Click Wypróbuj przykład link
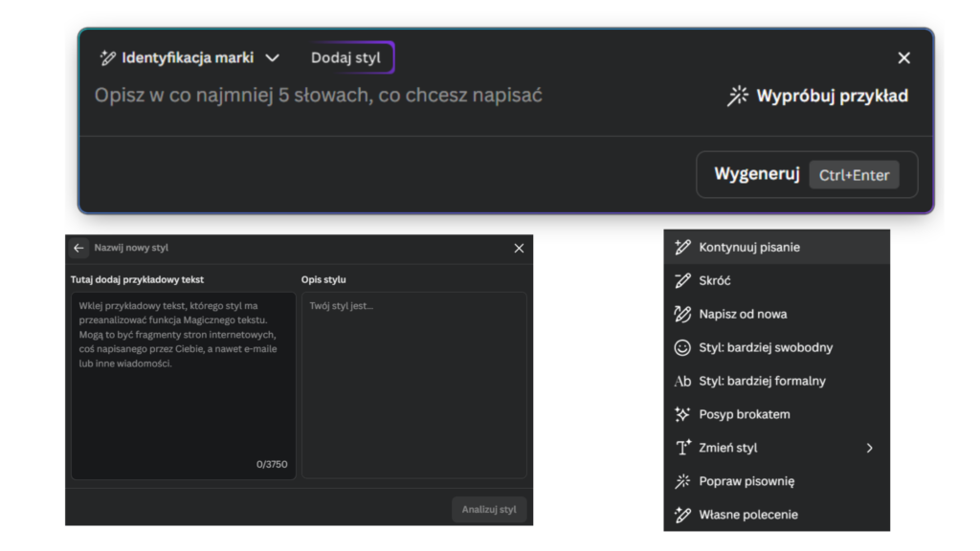Viewport: 980px width, 551px height. [831, 96]
